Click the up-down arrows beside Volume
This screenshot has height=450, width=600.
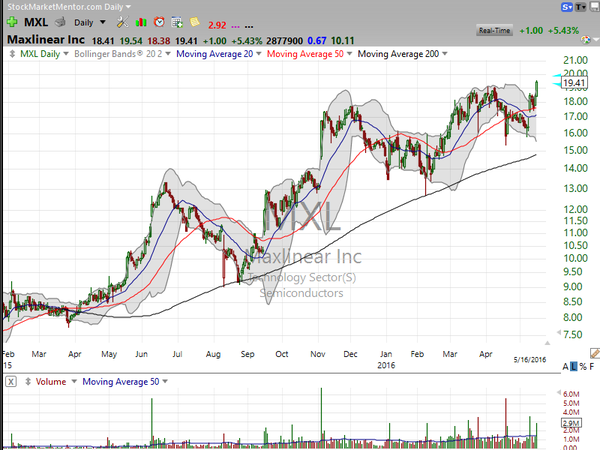click(x=28, y=382)
